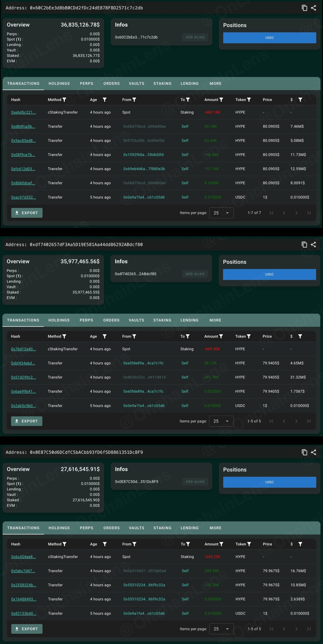
Task: Share address 0xdf7402657dF3Aa5D19E581Aa44dd86292ABdcf80 icon
Action: point(313,245)
